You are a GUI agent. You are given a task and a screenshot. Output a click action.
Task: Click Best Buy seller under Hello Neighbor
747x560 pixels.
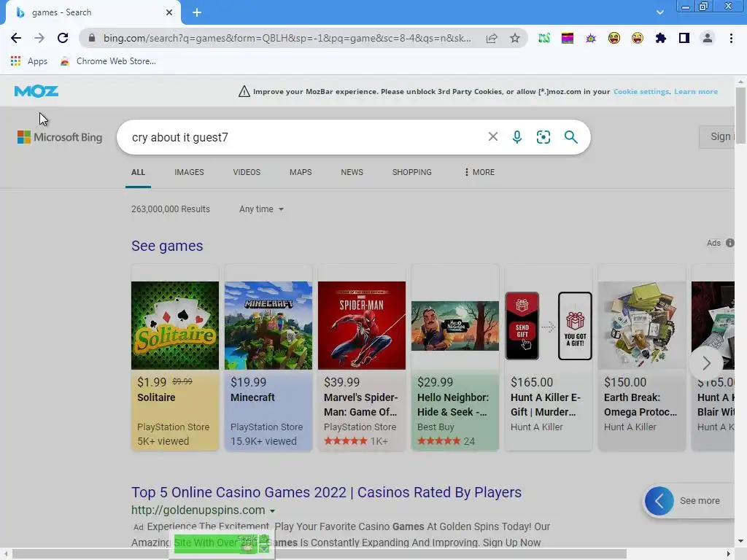click(x=436, y=427)
